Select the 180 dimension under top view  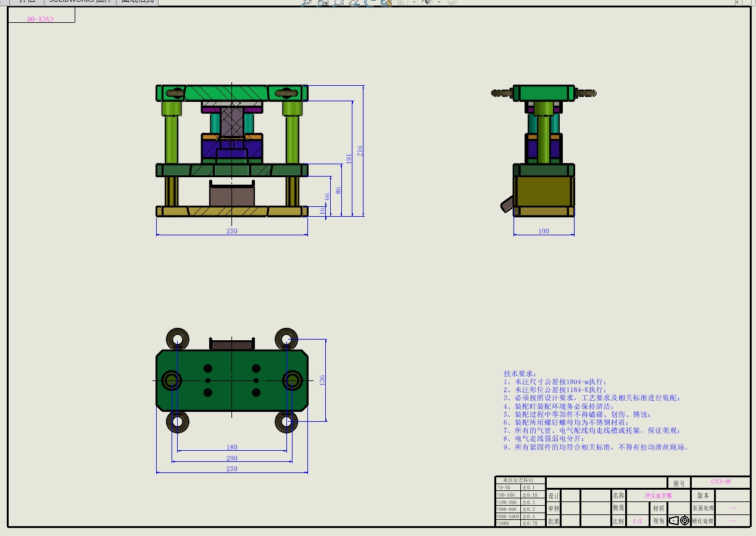232,448
